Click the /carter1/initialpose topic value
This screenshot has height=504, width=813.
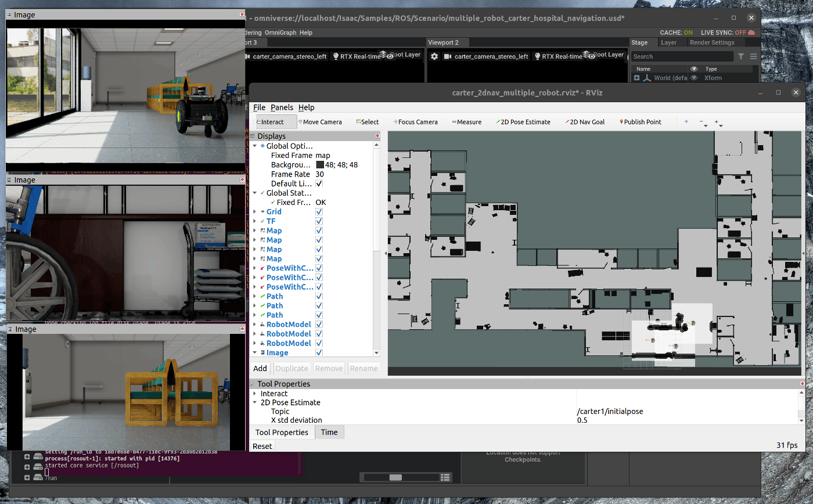pos(610,411)
